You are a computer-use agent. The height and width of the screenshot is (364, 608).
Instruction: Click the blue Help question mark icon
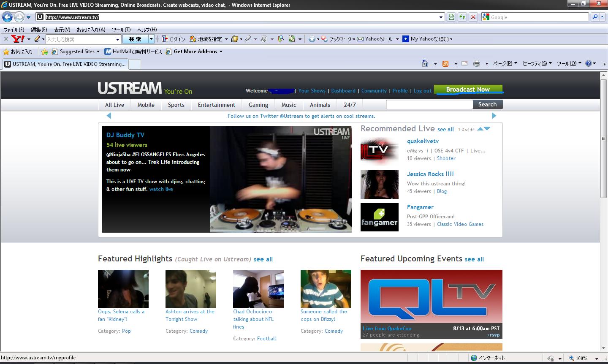589,63
